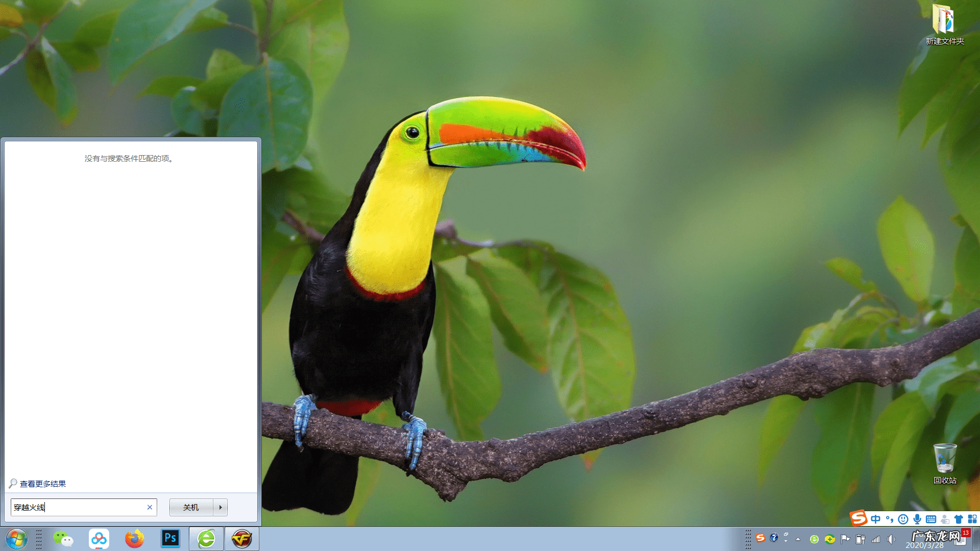
Task: Toggle system volume speaker icon
Action: coord(891,539)
